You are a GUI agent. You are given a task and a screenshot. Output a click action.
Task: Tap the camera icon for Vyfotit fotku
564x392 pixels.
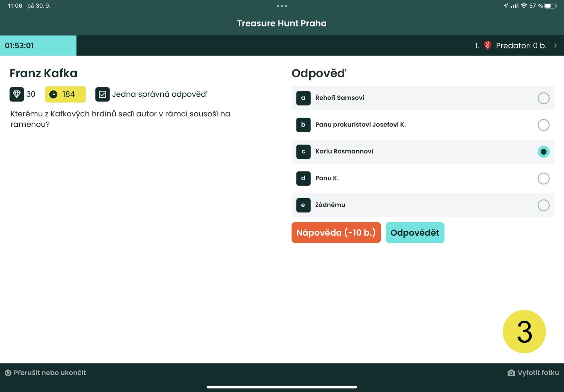click(x=511, y=373)
